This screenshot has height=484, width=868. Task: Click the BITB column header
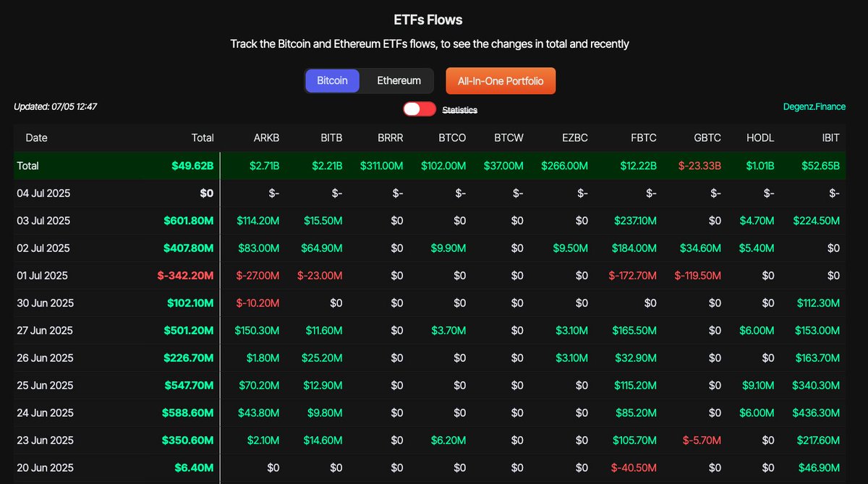pos(331,137)
